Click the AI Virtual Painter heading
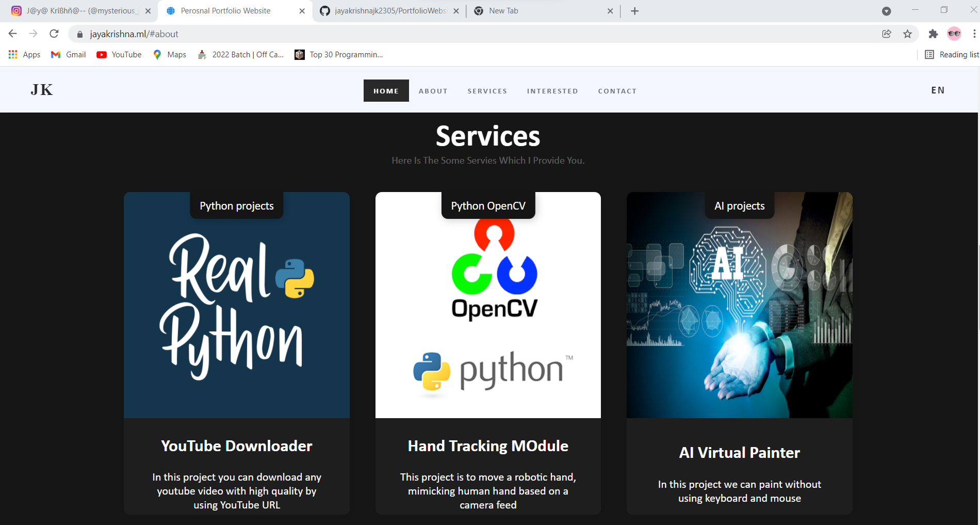This screenshot has width=980, height=525. (x=740, y=453)
